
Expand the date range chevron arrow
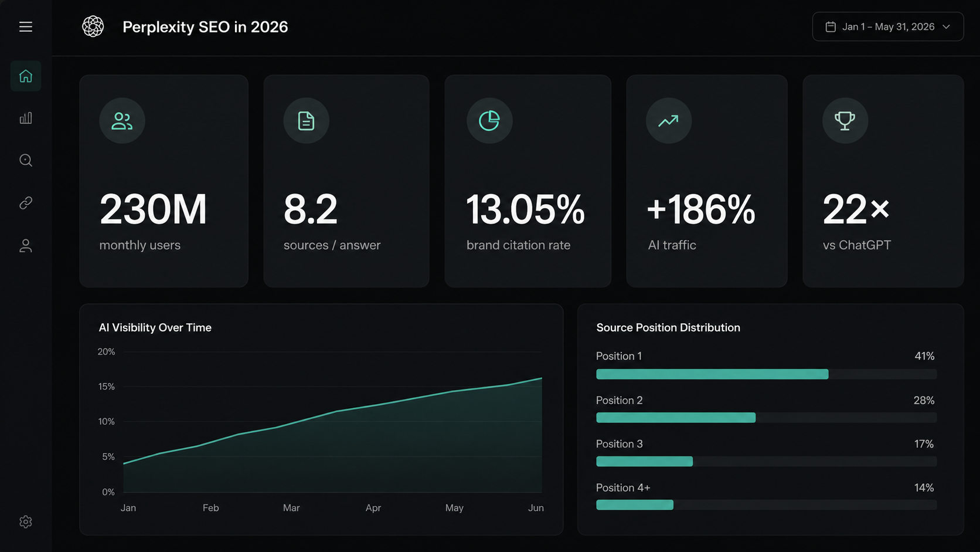pyautogui.click(x=946, y=27)
